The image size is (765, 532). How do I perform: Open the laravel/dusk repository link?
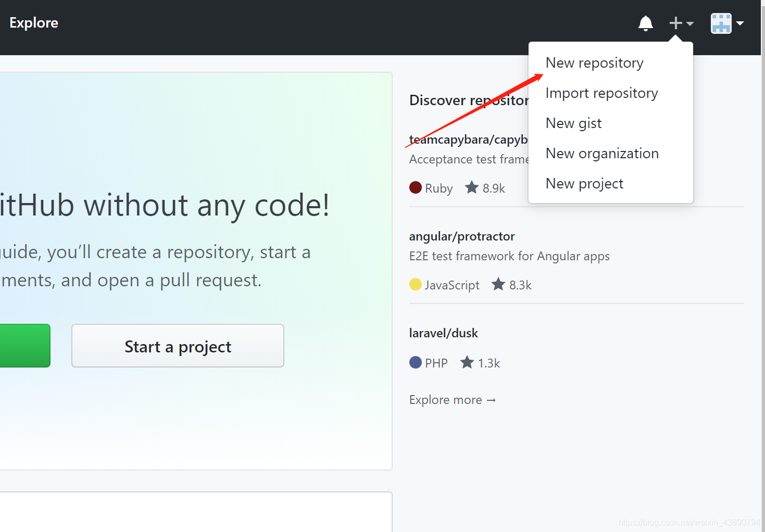tap(444, 333)
